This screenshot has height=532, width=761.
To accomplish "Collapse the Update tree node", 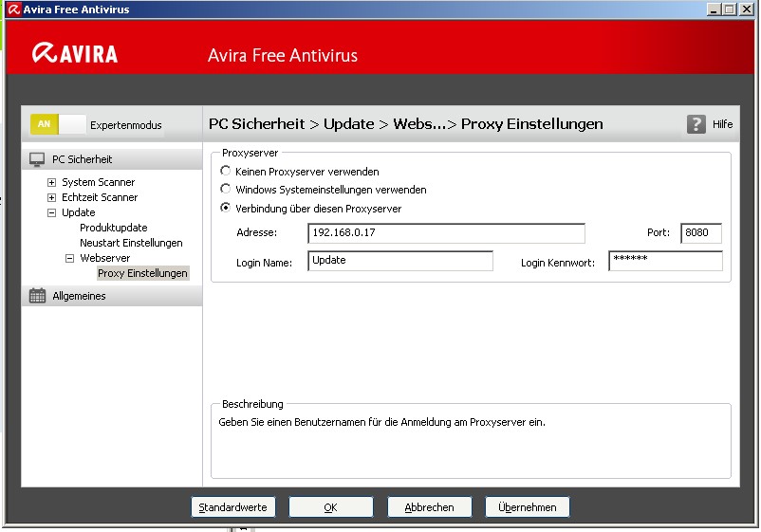I will point(52,212).
